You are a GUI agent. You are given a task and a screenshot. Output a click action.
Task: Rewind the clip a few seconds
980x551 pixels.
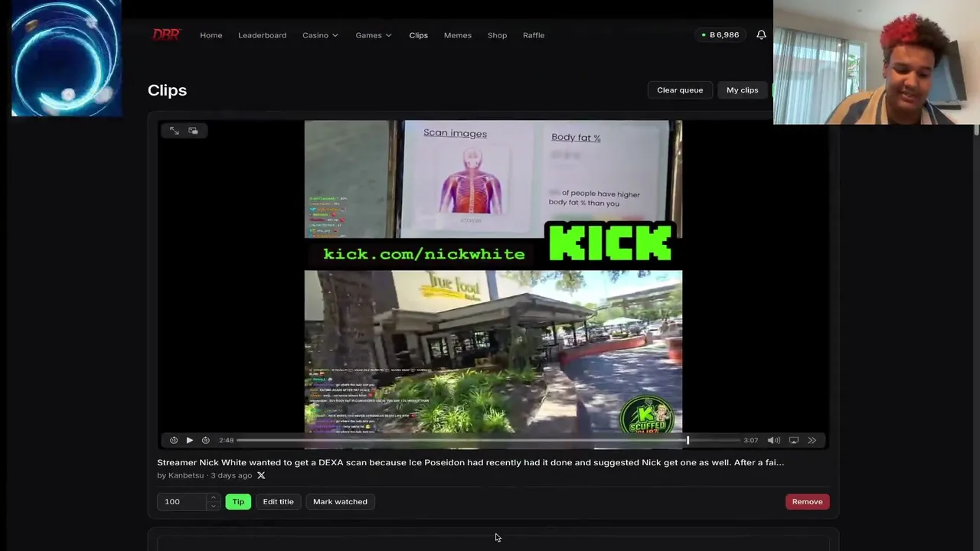(x=174, y=440)
